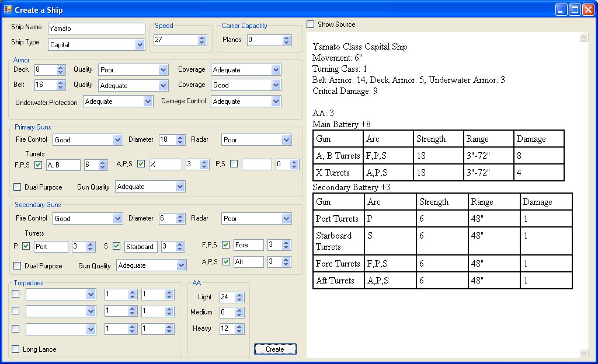Decrease the Starboard turret count
The height and width of the screenshot is (364, 598).
click(x=180, y=249)
